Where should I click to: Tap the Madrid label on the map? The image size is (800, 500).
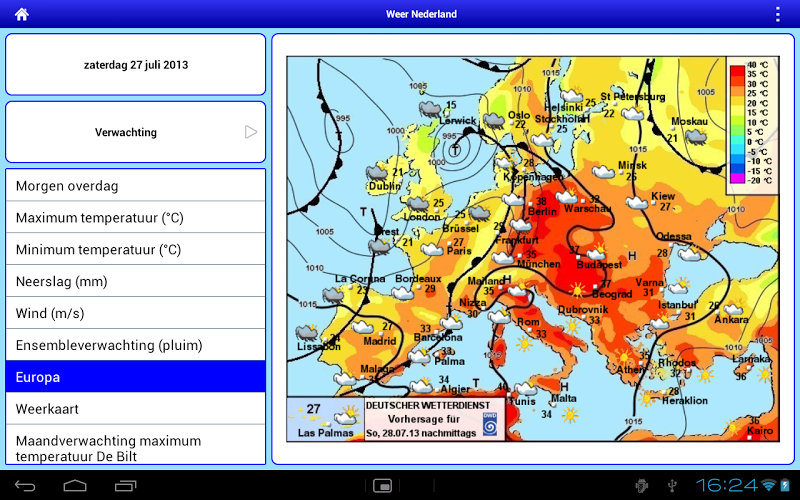coord(380,341)
